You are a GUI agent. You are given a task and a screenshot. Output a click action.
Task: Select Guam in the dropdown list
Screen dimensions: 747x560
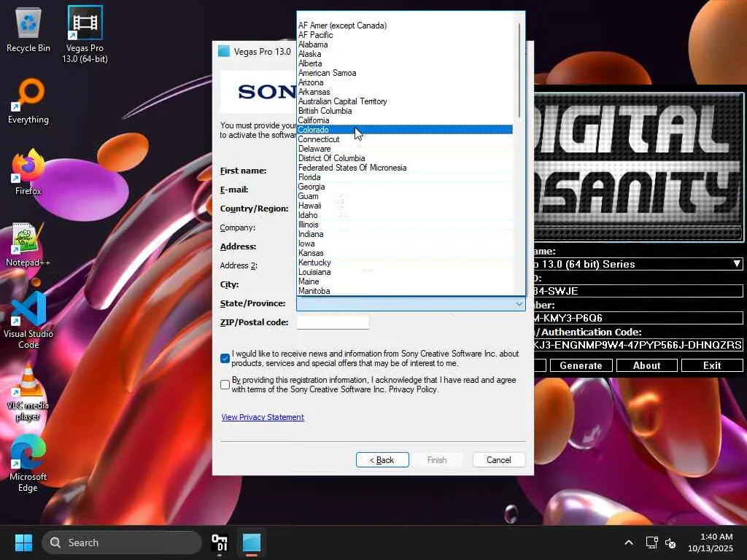(x=404, y=196)
